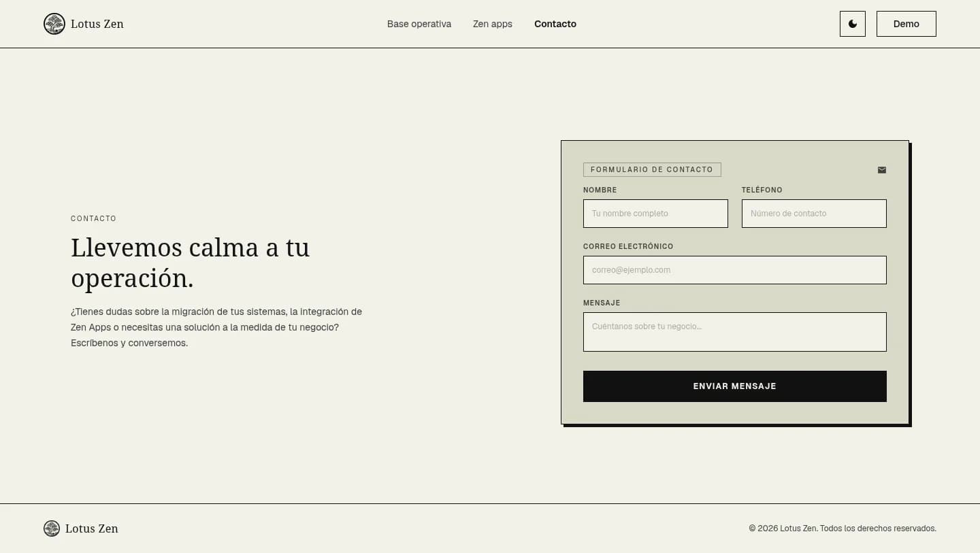This screenshot has width=980, height=553.
Task: Click the heading "Llevemos calma a tu operación."
Action: [191, 263]
